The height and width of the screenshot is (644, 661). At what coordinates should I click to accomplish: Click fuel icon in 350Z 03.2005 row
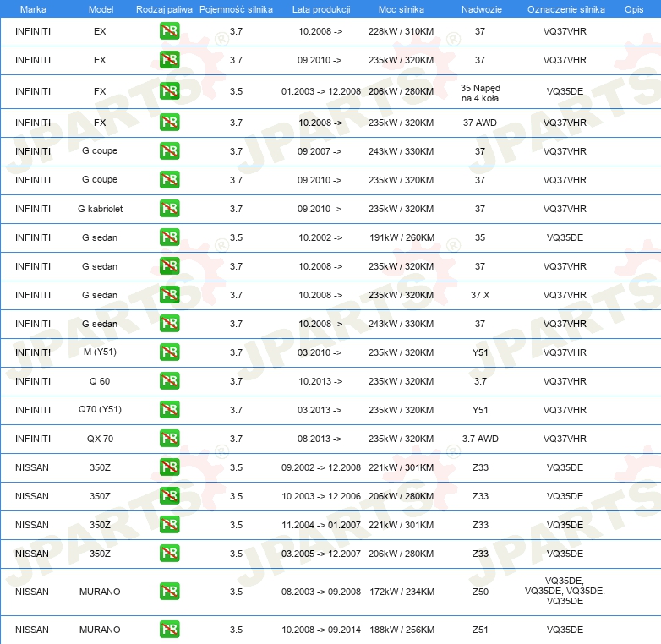(169, 554)
